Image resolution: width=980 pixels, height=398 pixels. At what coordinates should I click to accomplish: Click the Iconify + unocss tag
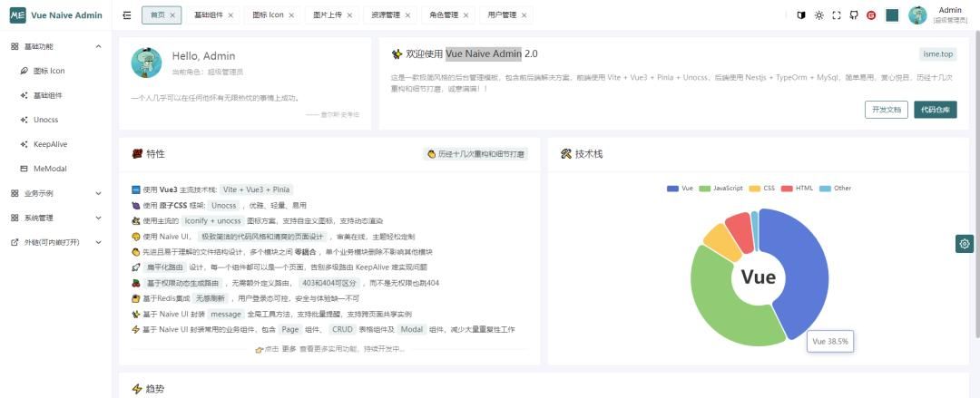coord(213,220)
